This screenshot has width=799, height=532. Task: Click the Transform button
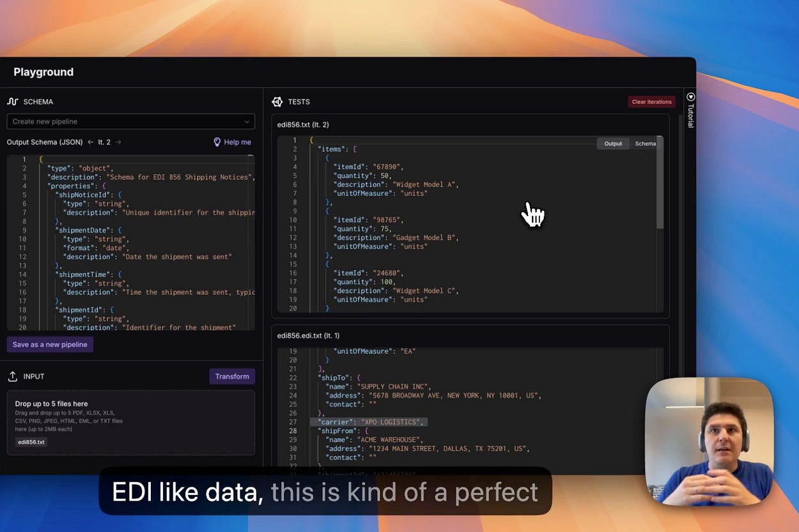pos(231,376)
